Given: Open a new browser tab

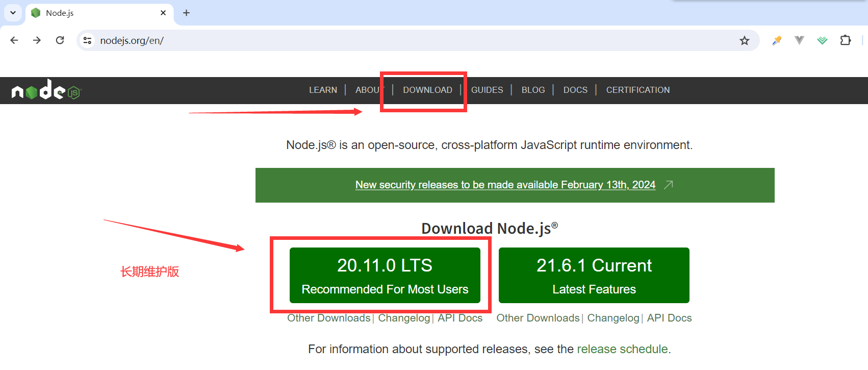Looking at the screenshot, I should (x=186, y=13).
